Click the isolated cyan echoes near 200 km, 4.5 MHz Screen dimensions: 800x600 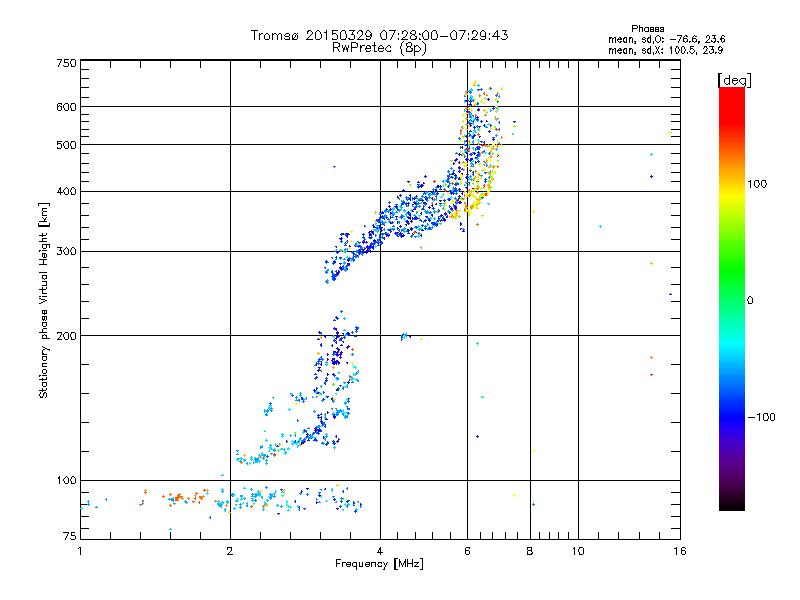pos(405,336)
